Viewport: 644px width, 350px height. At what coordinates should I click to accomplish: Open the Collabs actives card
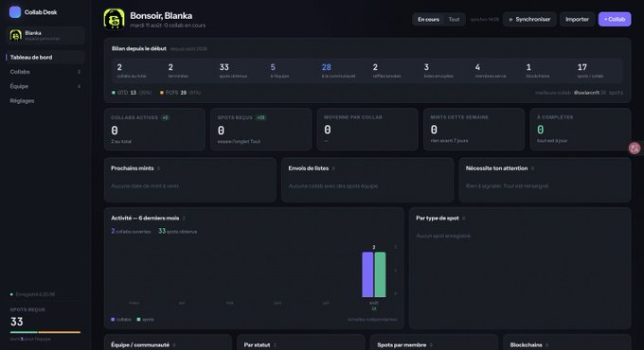pyautogui.click(x=154, y=129)
